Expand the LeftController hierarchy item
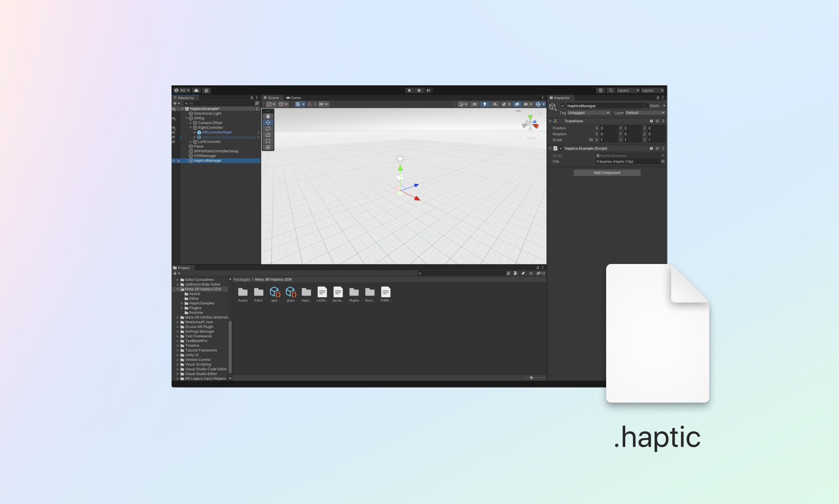 (191, 142)
